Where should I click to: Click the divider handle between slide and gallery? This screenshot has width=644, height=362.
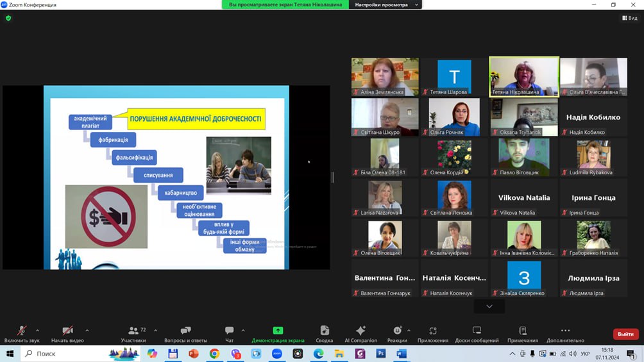(x=333, y=177)
